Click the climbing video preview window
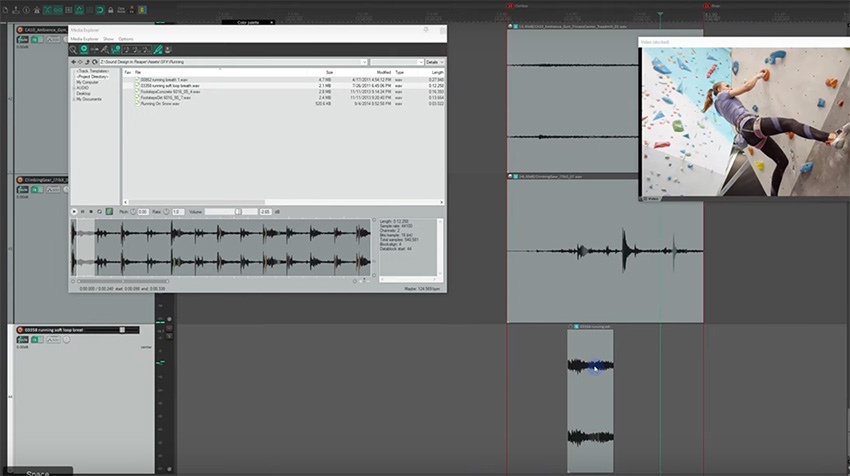Image resolution: width=850 pixels, height=476 pixels. coord(743,120)
